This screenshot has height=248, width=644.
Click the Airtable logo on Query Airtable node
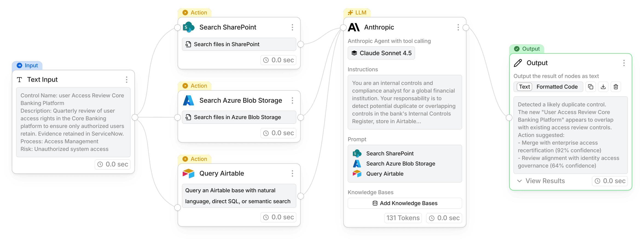point(188,173)
